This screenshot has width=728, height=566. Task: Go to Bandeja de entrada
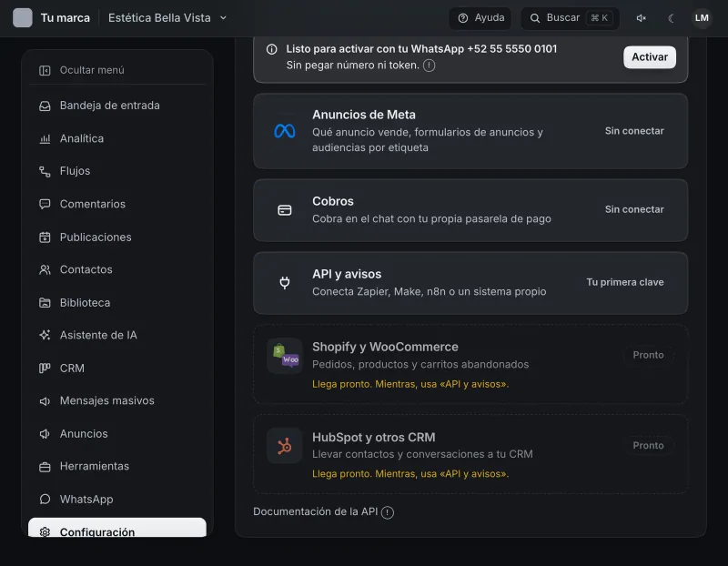(117, 106)
